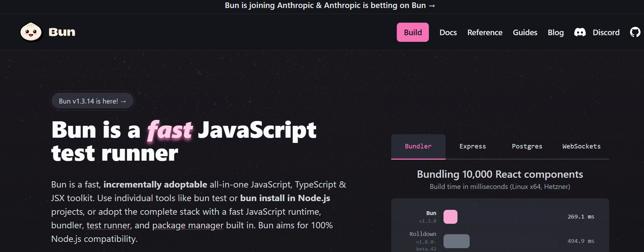This screenshot has height=252, width=644.
Task: Switch to the WebSockets benchmark tab
Action: (x=581, y=146)
